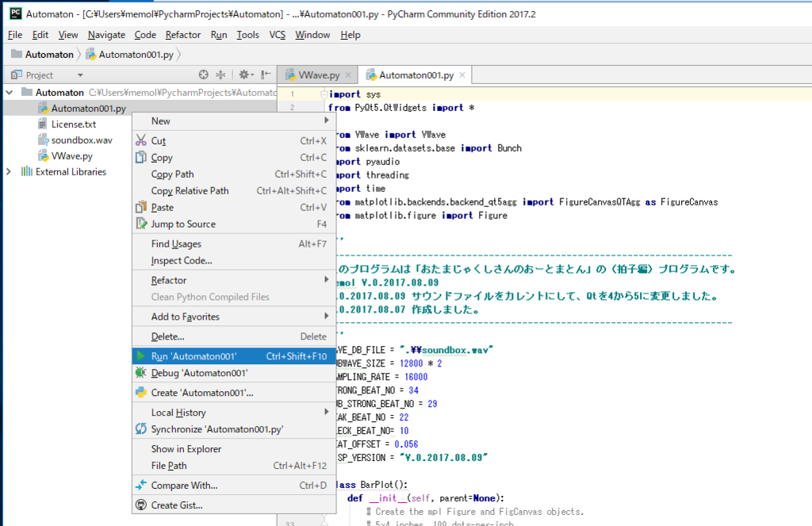
Task: Choose Copy Path from context menu
Action: (x=234, y=174)
